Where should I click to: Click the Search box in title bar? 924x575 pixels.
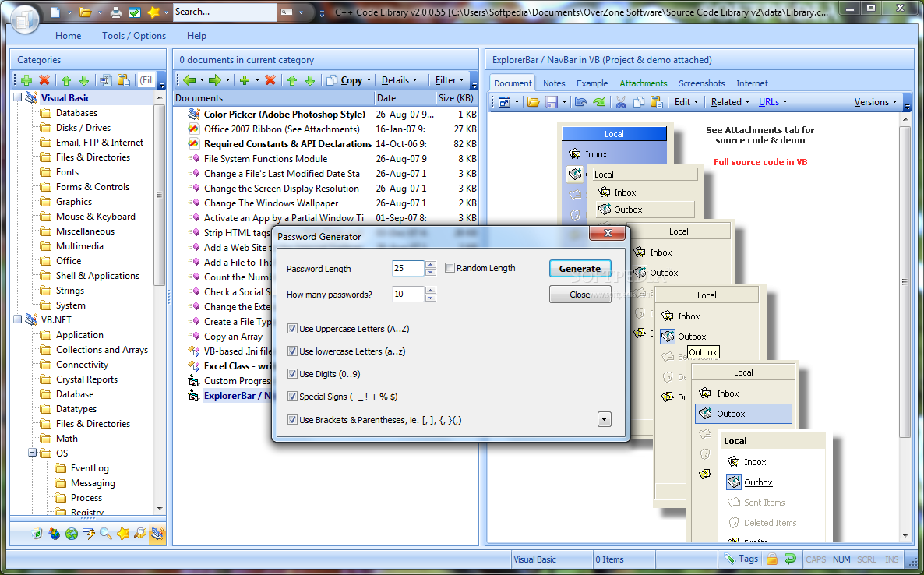click(224, 12)
